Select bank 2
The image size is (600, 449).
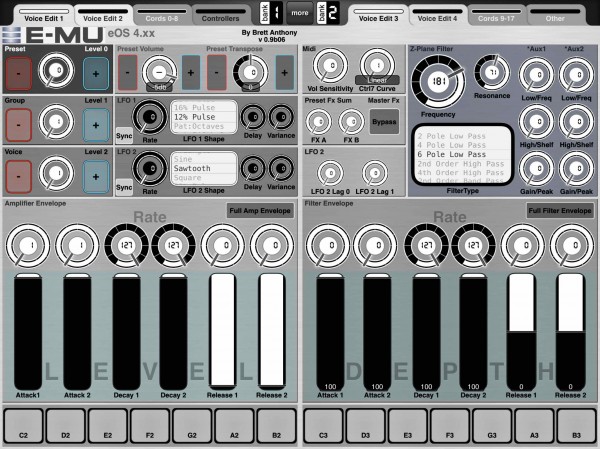tap(328, 13)
